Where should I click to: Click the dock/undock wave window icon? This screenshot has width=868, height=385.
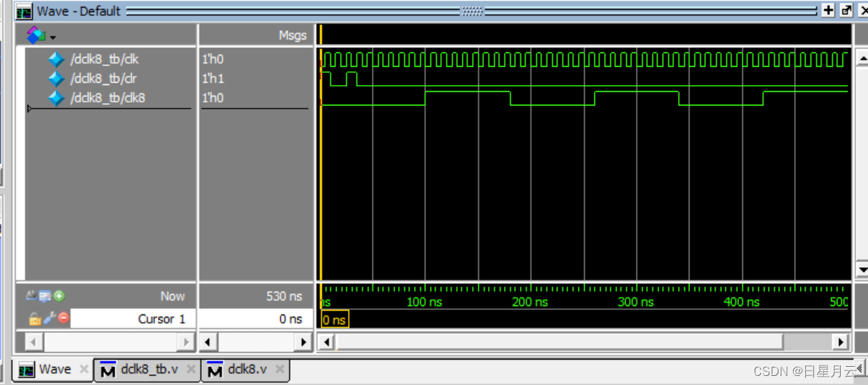pos(847,11)
